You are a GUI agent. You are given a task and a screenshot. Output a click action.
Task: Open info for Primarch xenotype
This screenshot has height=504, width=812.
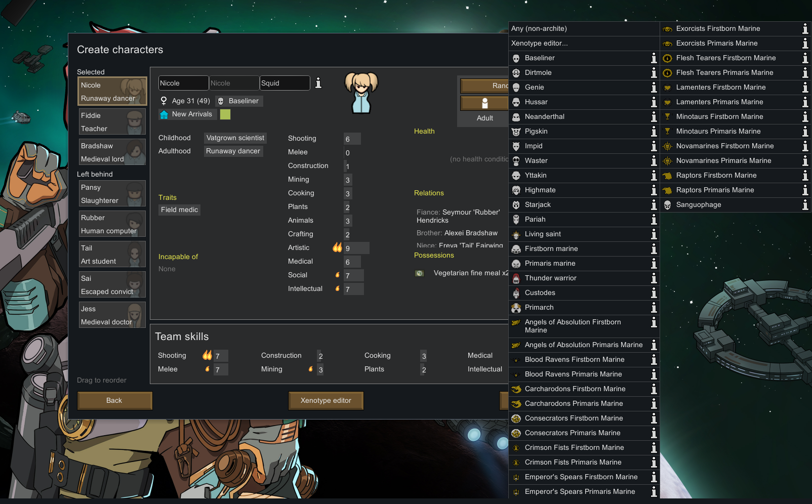(x=654, y=308)
